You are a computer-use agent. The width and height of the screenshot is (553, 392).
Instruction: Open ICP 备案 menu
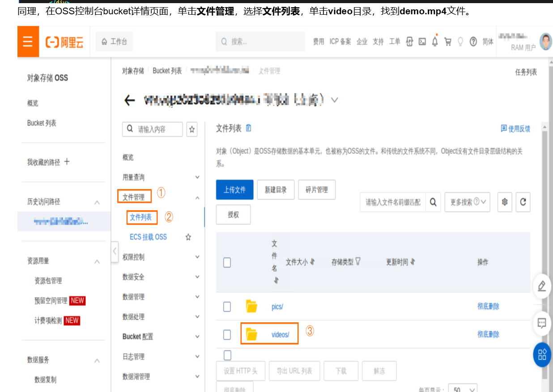(340, 42)
